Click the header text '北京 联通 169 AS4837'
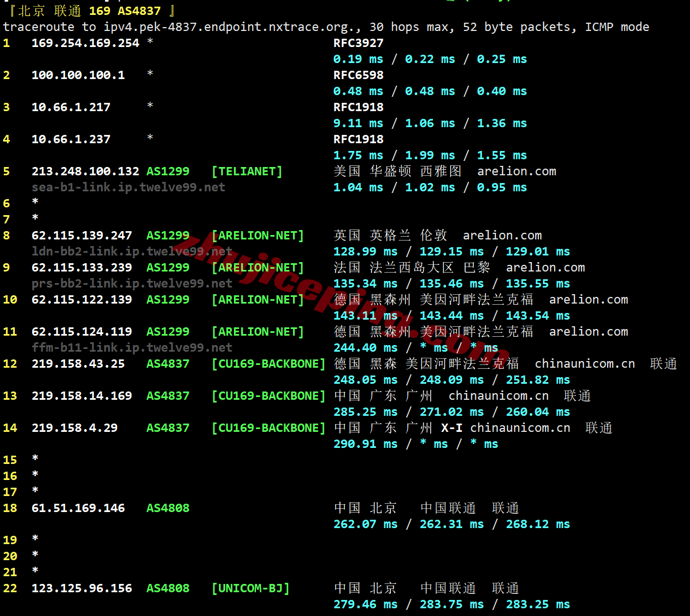Image resolution: width=690 pixels, height=616 pixels. [90, 11]
